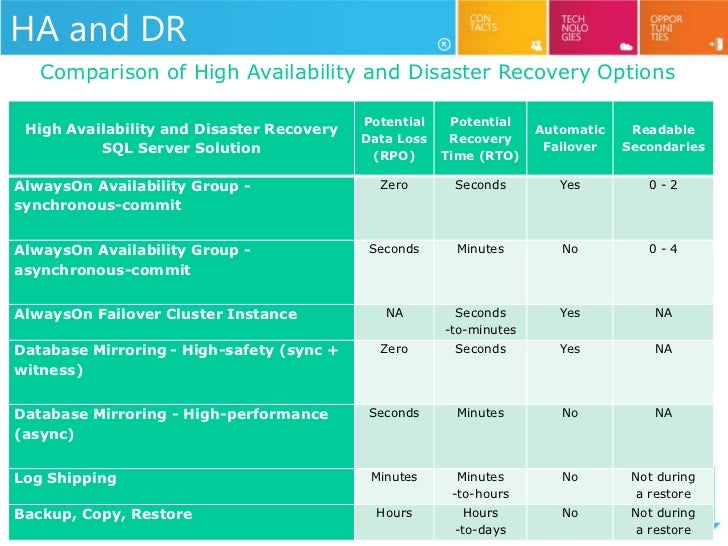
Task: Click the '0 - 4' readable secondaries cell
Action: tap(663, 249)
